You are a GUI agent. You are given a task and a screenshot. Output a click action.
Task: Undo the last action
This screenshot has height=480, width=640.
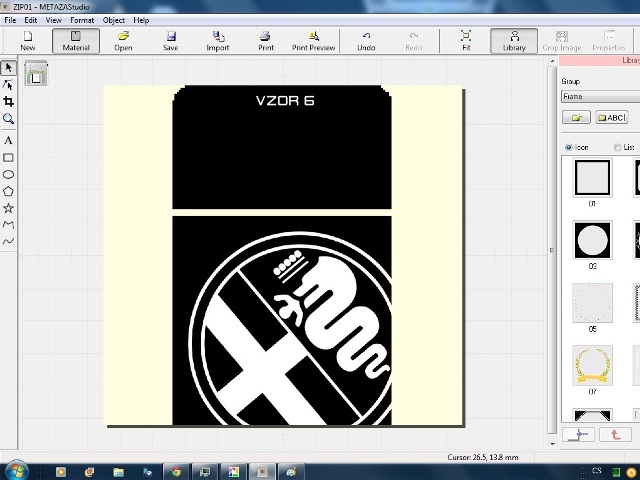click(x=366, y=41)
